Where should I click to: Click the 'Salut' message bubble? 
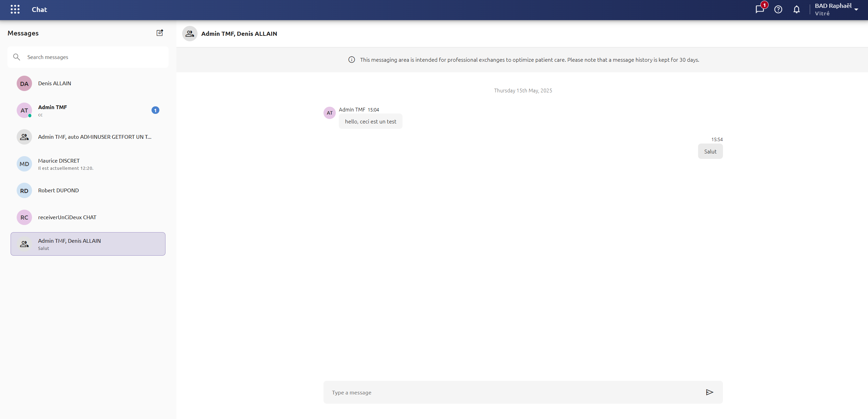tap(710, 151)
